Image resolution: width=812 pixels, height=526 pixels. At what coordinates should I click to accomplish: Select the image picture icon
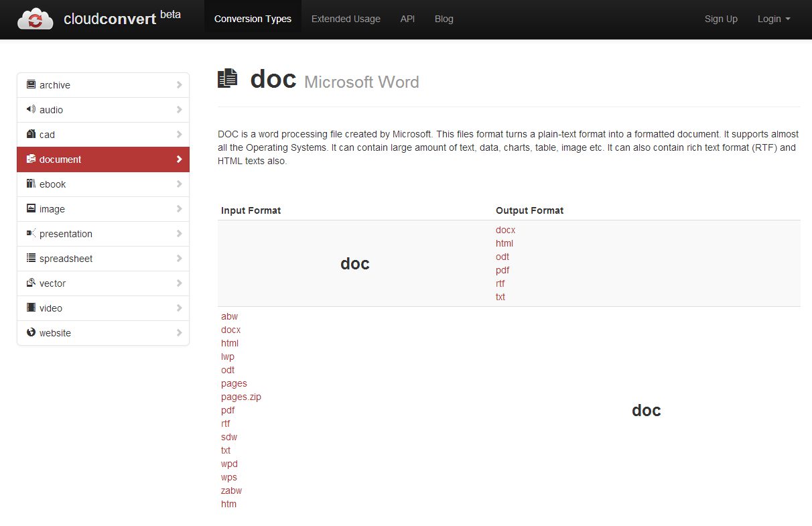coord(31,208)
